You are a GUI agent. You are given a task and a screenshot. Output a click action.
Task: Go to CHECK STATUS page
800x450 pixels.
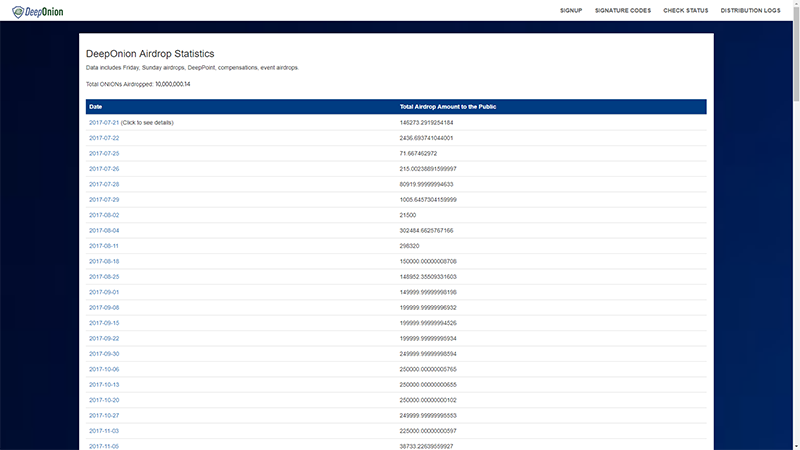686,11
